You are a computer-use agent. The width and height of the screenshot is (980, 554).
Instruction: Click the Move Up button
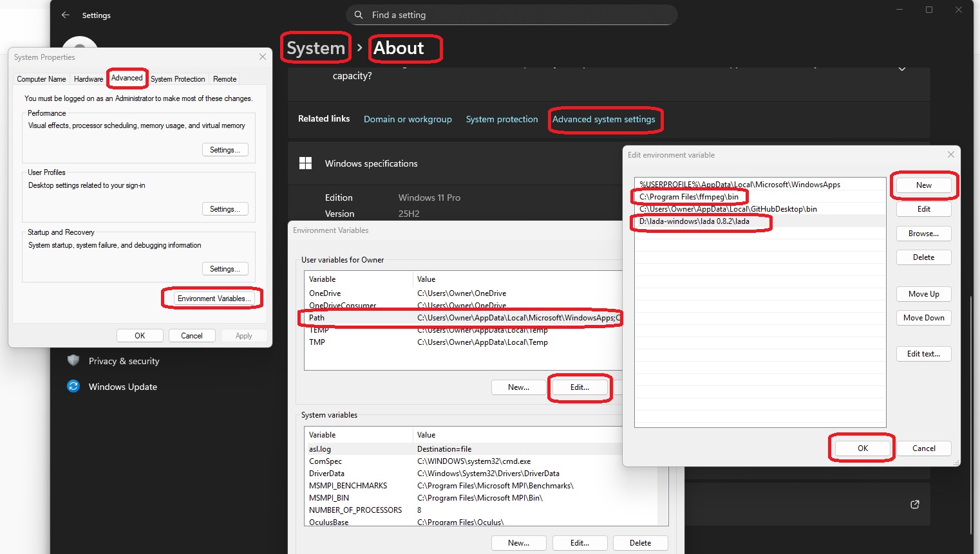(x=923, y=294)
